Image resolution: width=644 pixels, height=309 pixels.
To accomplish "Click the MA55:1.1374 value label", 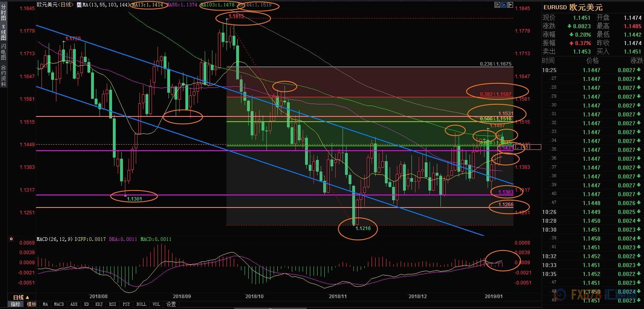I will [x=182, y=5].
